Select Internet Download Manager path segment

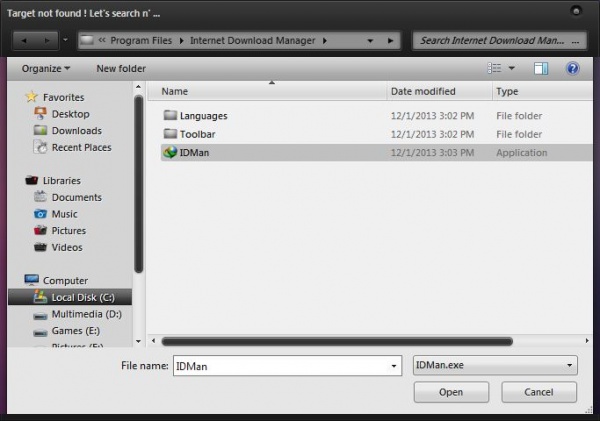pos(253,41)
